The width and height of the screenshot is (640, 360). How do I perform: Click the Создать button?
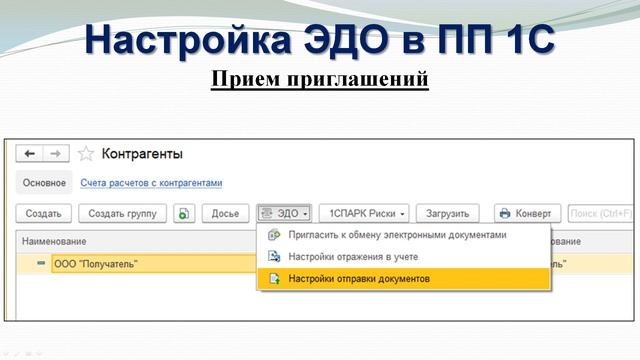tap(44, 213)
